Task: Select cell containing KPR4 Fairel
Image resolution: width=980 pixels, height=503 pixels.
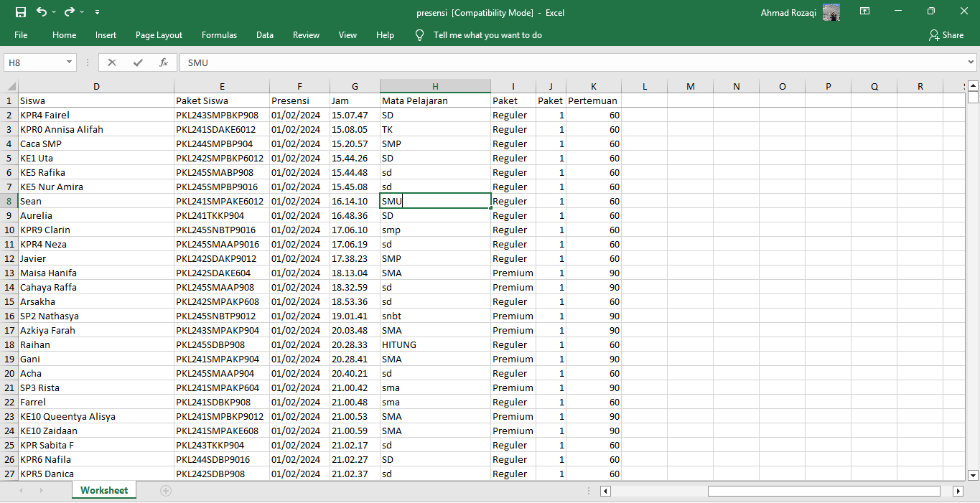Action: click(x=96, y=115)
